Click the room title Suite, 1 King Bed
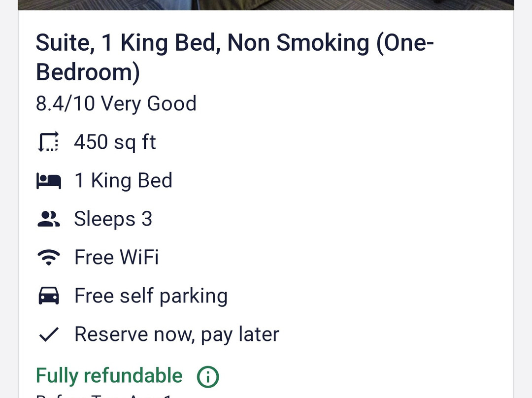Viewport: 532px width, 398px height. [x=235, y=43]
